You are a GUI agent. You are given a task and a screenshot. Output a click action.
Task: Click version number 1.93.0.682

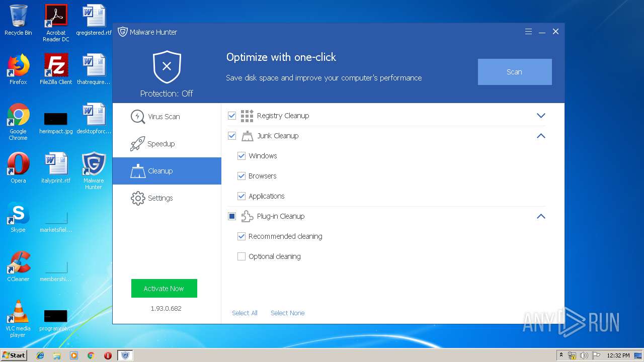166,308
